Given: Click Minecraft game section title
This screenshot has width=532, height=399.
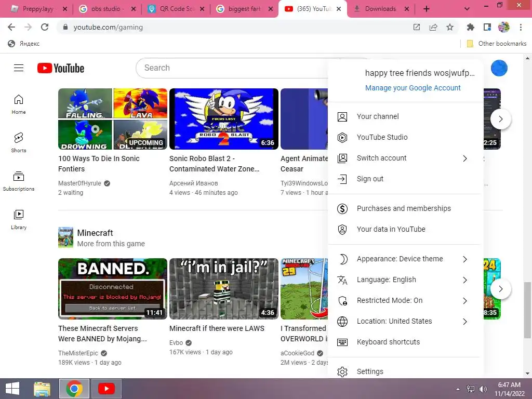Looking at the screenshot, I should point(95,233).
